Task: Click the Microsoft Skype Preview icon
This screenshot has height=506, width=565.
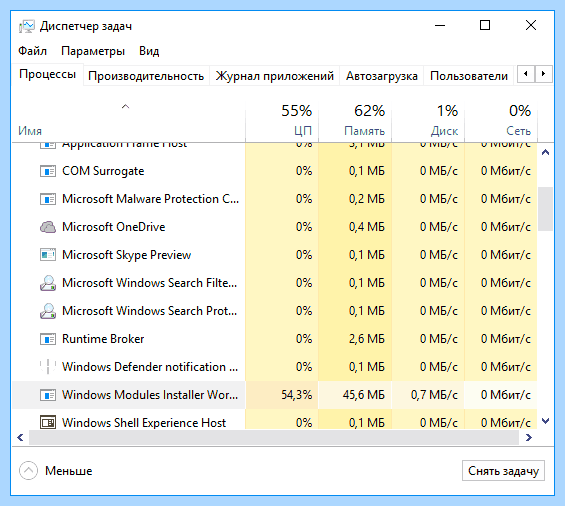Action: pyautogui.click(x=48, y=255)
